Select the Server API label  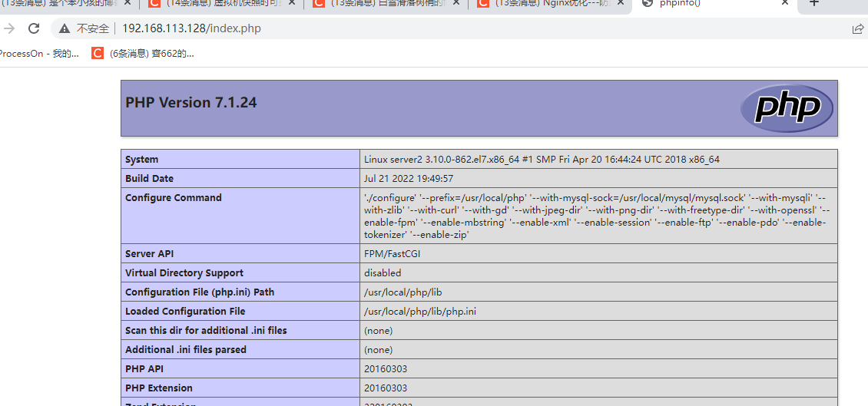point(149,254)
